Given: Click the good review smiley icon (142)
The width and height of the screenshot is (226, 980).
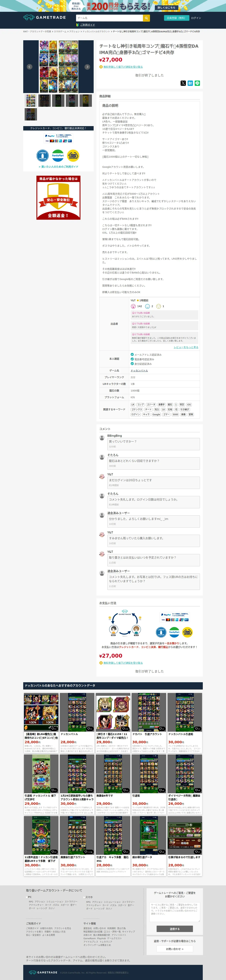Looking at the screenshot, I should [x=133, y=306].
